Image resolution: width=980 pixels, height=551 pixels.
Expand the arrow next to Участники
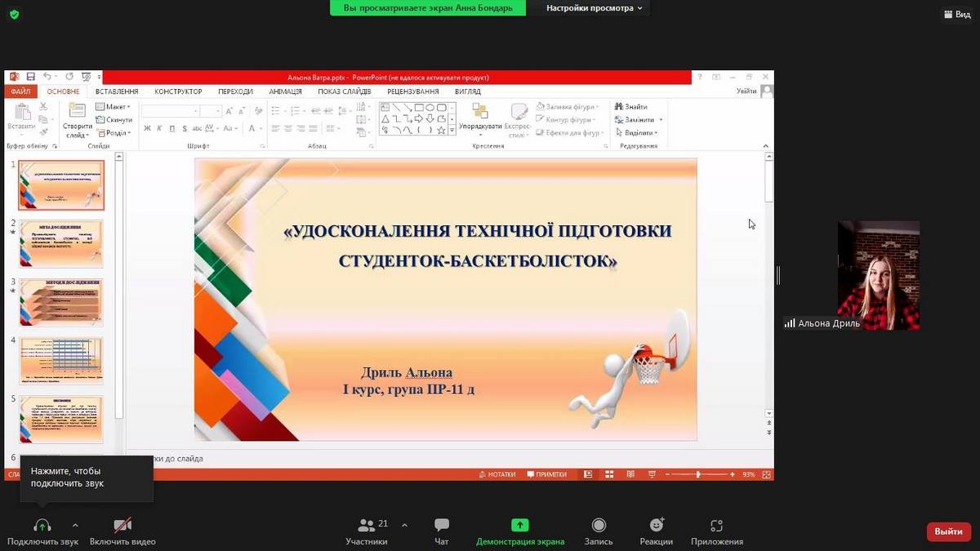[404, 525]
